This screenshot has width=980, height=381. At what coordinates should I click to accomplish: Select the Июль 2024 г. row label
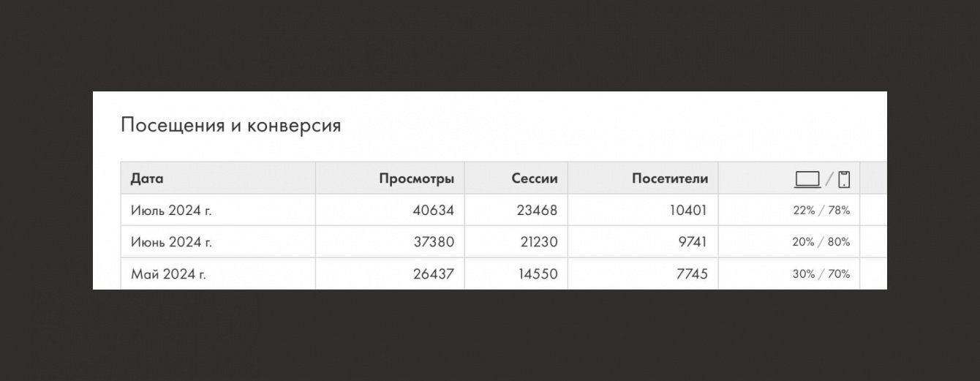coord(171,211)
